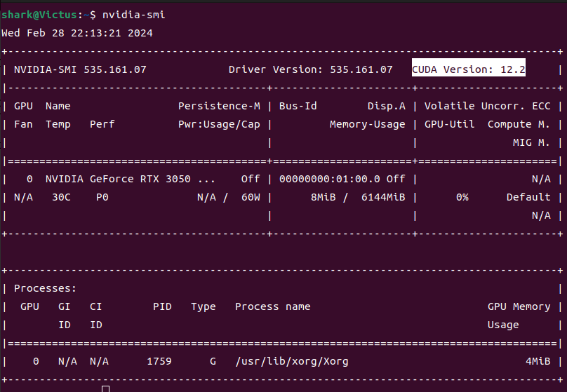The image size is (567, 392).
Task: Click 'Volatile Uncorr. ECC' header
Action: pos(488,106)
